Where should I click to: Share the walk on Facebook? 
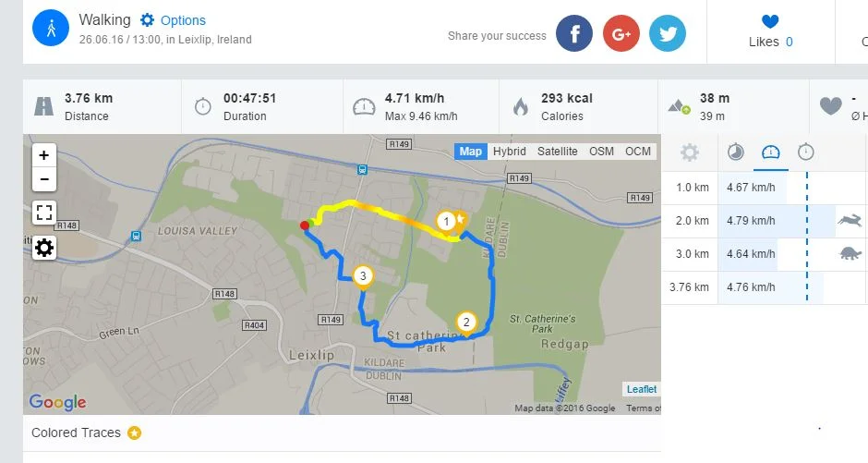(574, 34)
